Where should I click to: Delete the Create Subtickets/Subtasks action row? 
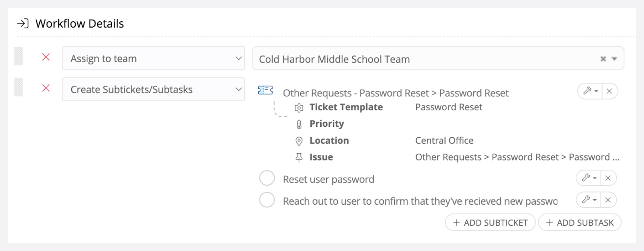(46, 88)
